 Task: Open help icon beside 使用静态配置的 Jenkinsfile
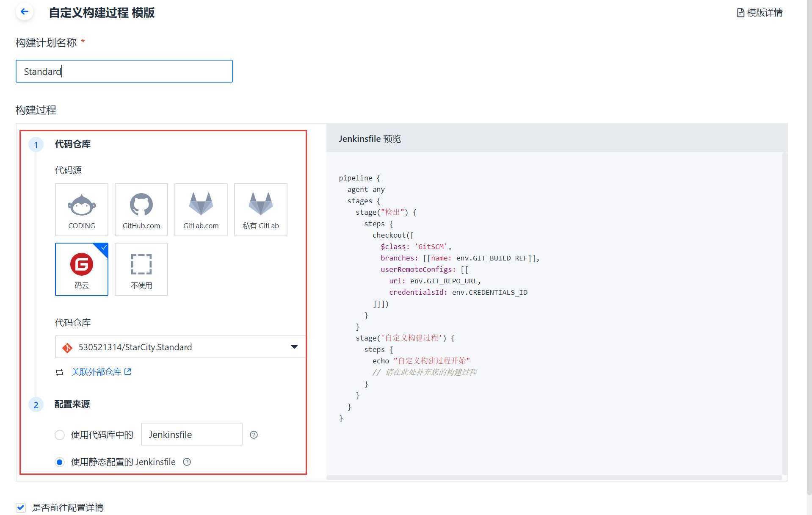pyautogui.click(x=187, y=462)
